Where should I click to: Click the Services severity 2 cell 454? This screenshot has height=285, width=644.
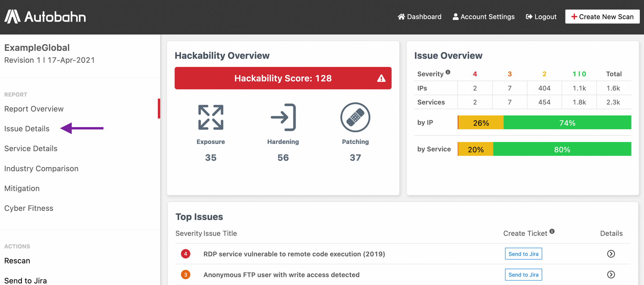pyautogui.click(x=545, y=102)
